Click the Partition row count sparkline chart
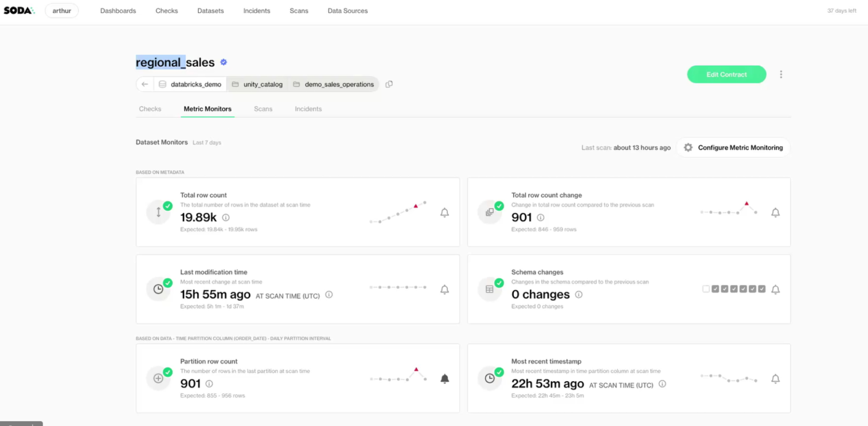The image size is (868, 426). pos(398,375)
